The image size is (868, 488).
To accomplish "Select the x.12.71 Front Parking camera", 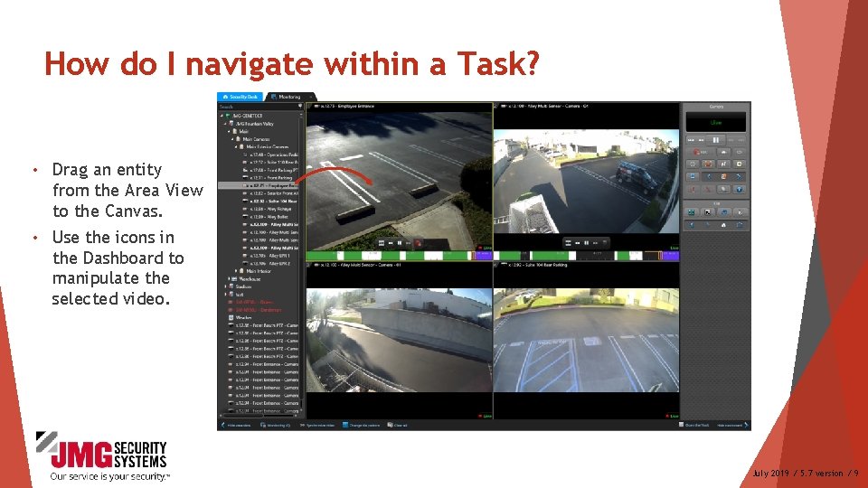I will tap(268, 178).
